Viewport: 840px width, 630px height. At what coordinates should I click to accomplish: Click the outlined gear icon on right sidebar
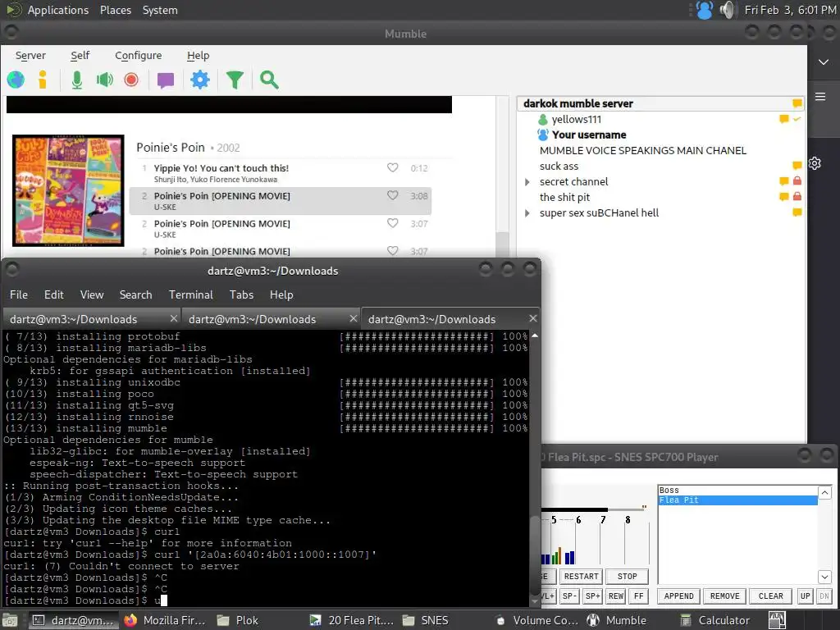click(x=815, y=163)
